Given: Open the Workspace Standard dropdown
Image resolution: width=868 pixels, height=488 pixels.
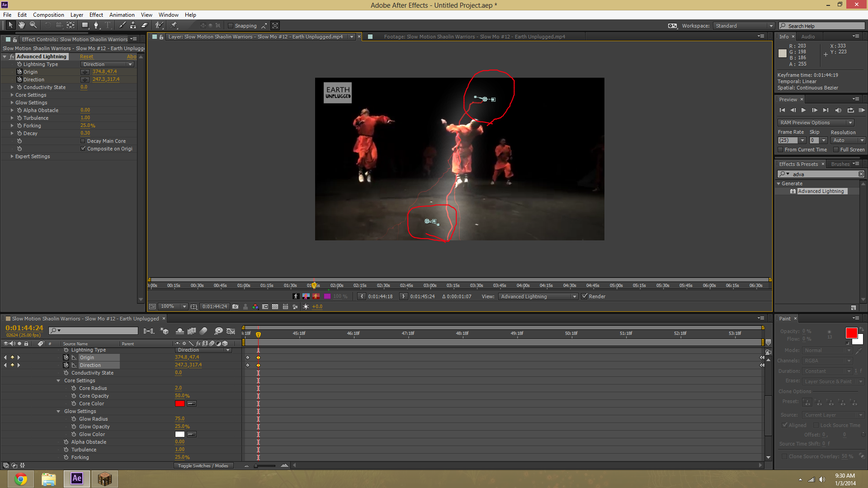Looking at the screenshot, I should click(x=744, y=26).
